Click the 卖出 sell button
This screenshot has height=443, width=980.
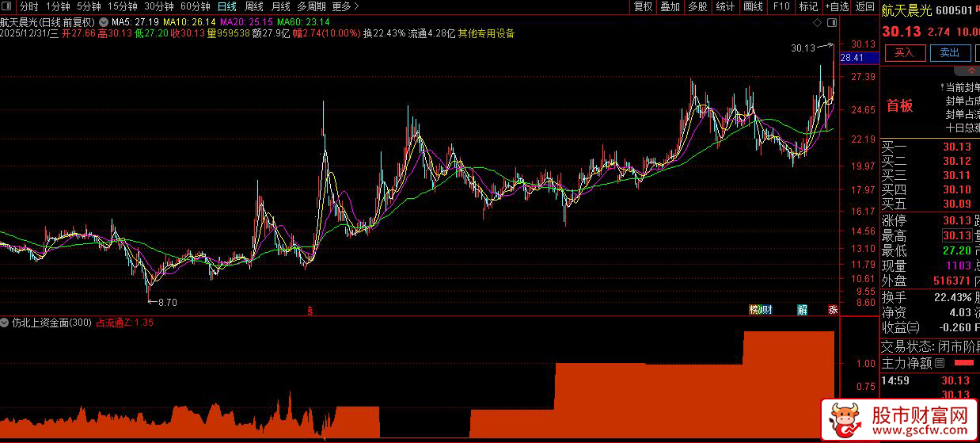click(x=950, y=53)
